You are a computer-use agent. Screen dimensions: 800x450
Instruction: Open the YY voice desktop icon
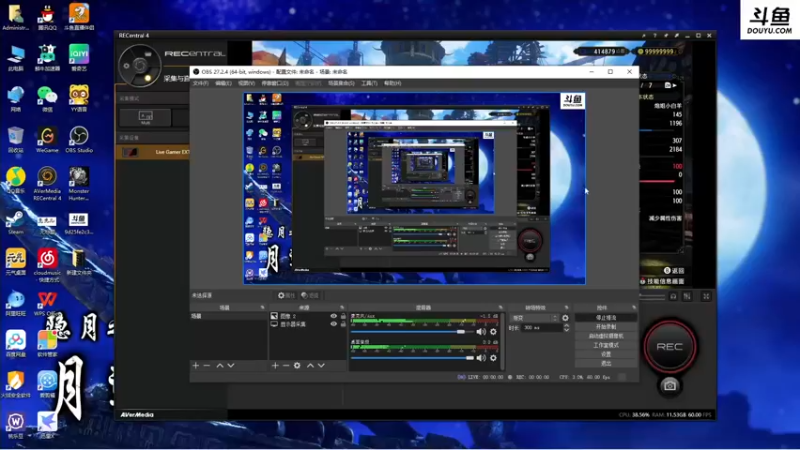79,98
